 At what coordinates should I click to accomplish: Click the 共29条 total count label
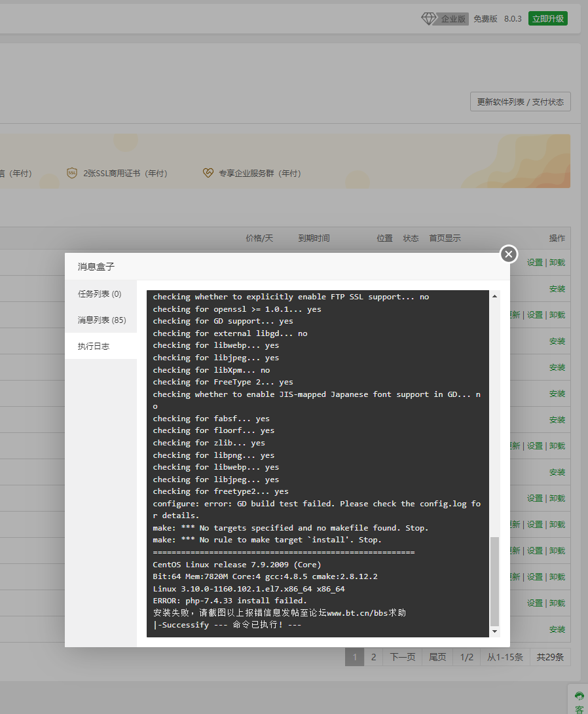click(550, 657)
